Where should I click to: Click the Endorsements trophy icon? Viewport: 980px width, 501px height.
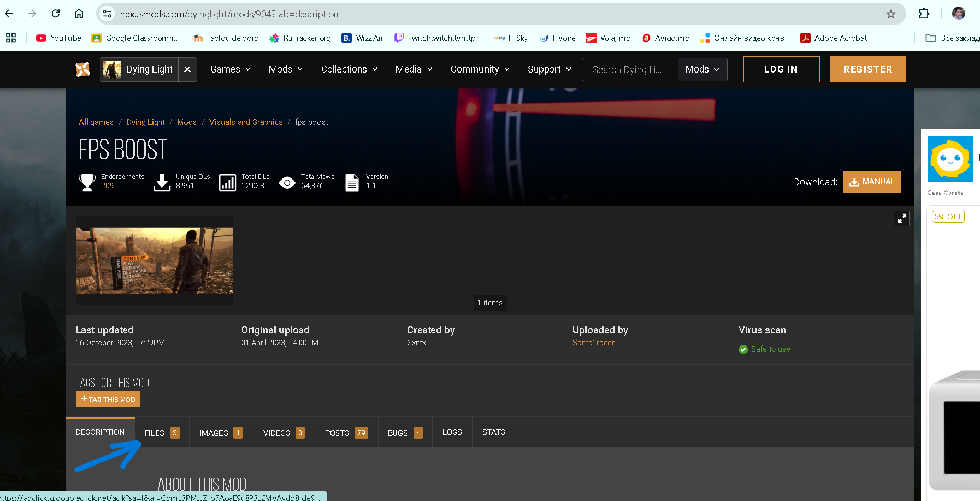tap(87, 182)
